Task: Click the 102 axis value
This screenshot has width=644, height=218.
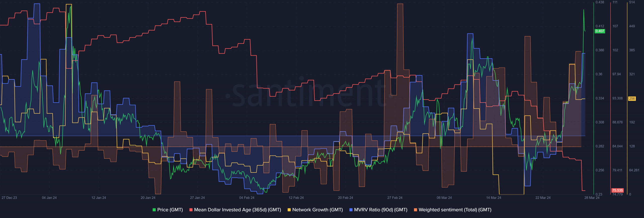Action: point(615,50)
